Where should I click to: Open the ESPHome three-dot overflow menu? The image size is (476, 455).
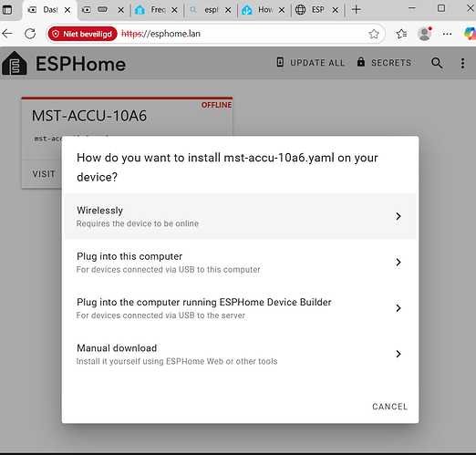click(462, 63)
